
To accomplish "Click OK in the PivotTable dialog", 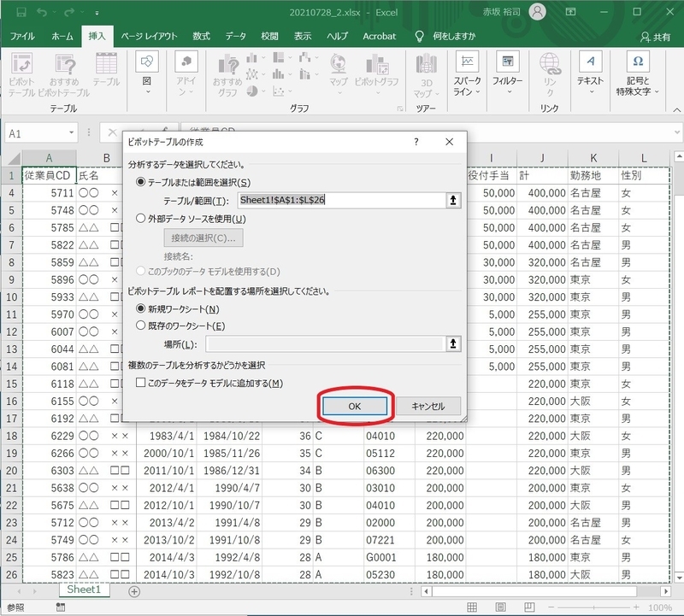I will (x=355, y=406).
